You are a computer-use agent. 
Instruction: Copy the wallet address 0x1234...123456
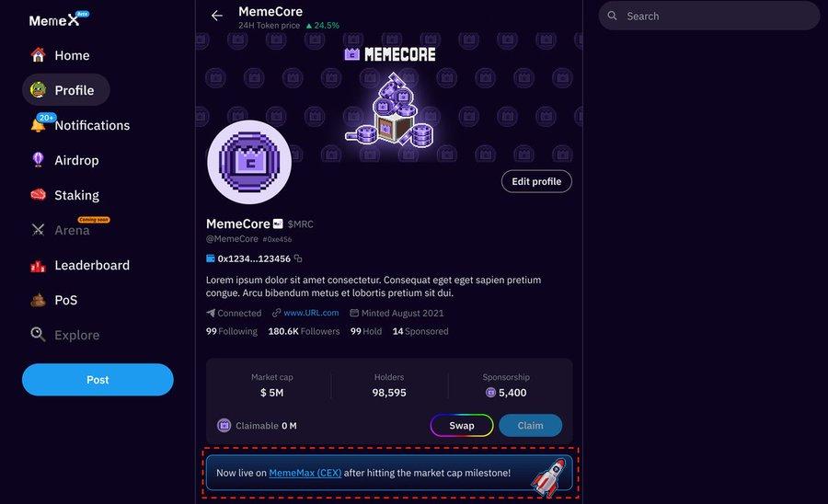point(298,259)
